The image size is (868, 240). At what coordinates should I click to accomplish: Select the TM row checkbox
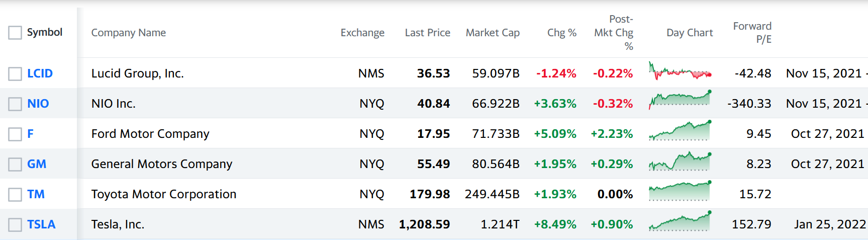pyautogui.click(x=15, y=195)
